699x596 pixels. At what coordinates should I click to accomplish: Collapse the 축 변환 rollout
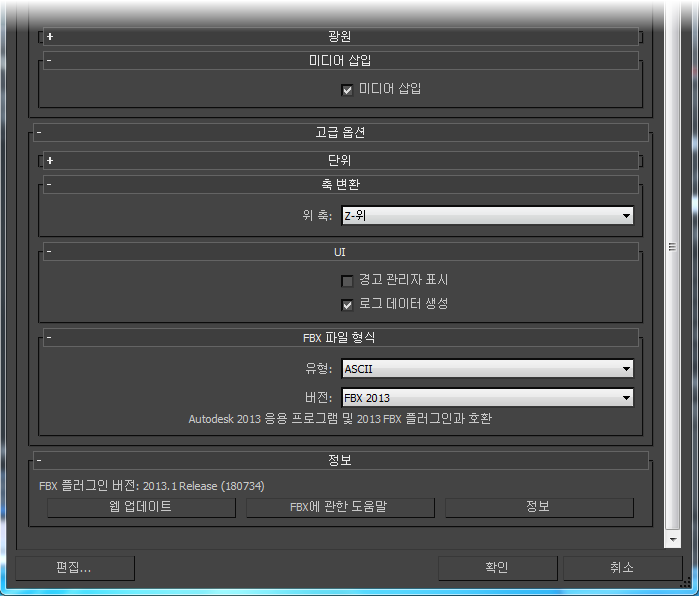click(341, 185)
